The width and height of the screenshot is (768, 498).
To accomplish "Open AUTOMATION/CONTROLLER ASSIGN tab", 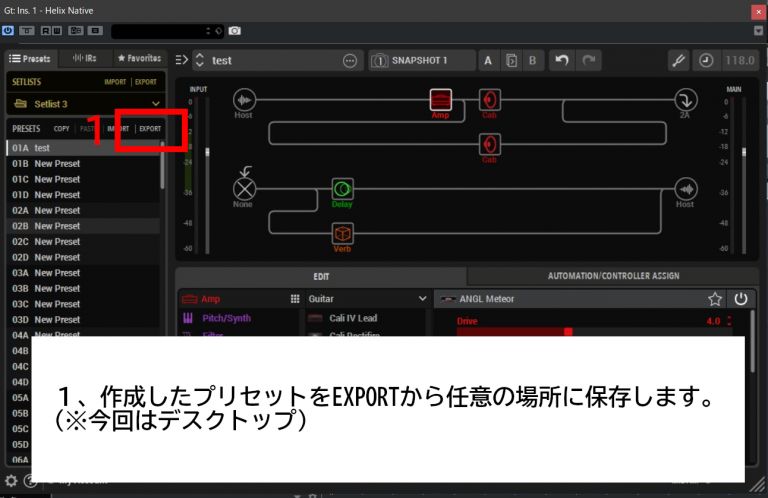I will 613,276.
